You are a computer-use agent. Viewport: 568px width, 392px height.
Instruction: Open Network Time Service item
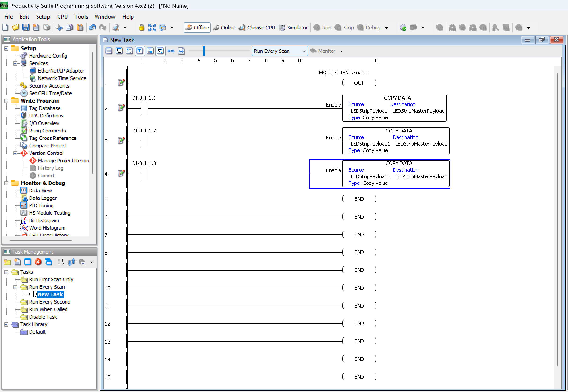(62, 78)
